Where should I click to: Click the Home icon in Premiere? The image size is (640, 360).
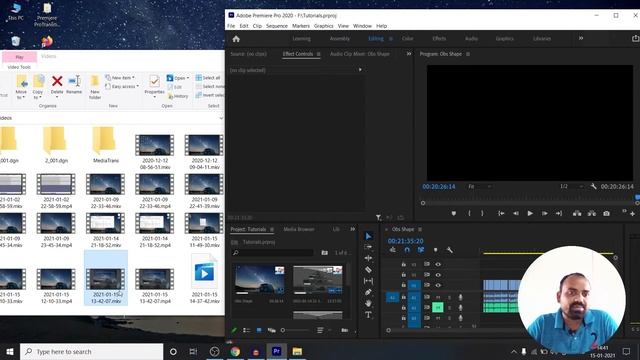[x=236, y=39]
